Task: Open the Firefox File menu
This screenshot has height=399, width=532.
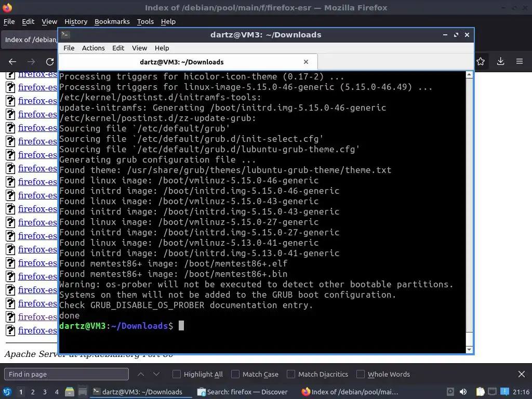Action: (9, 21)
